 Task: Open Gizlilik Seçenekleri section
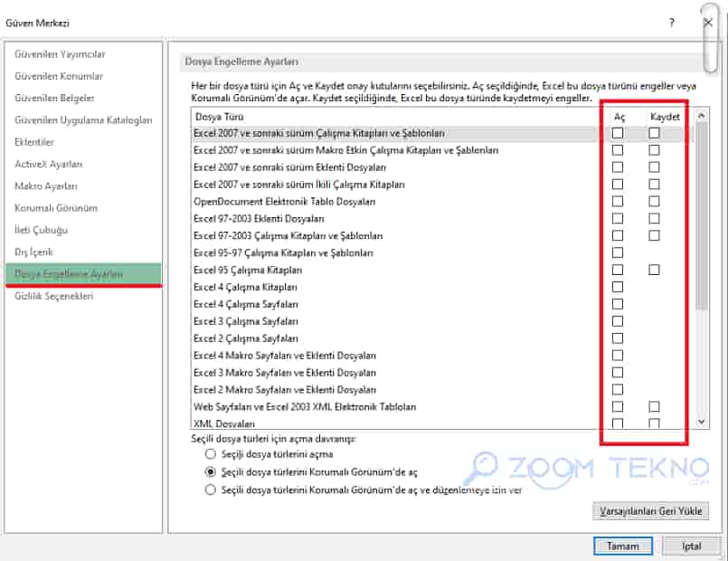pyautogui.click(x=54, y=296)
